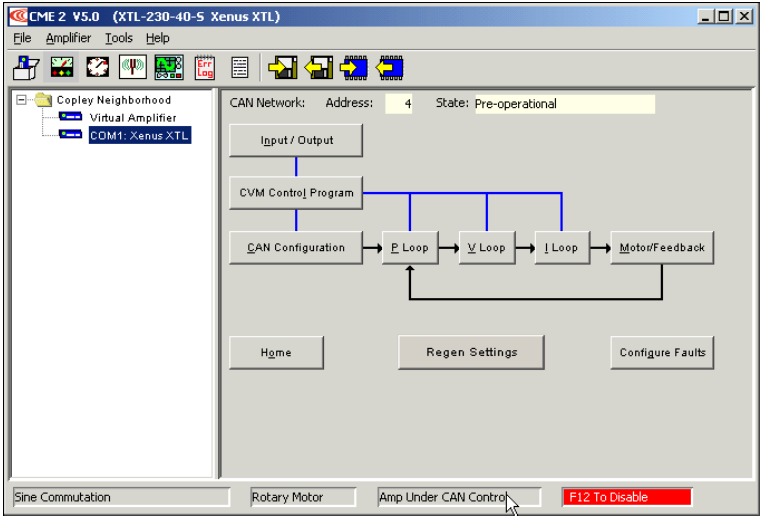Click the Home button
The image size is (763, 518).
click(x=276, y=353)
